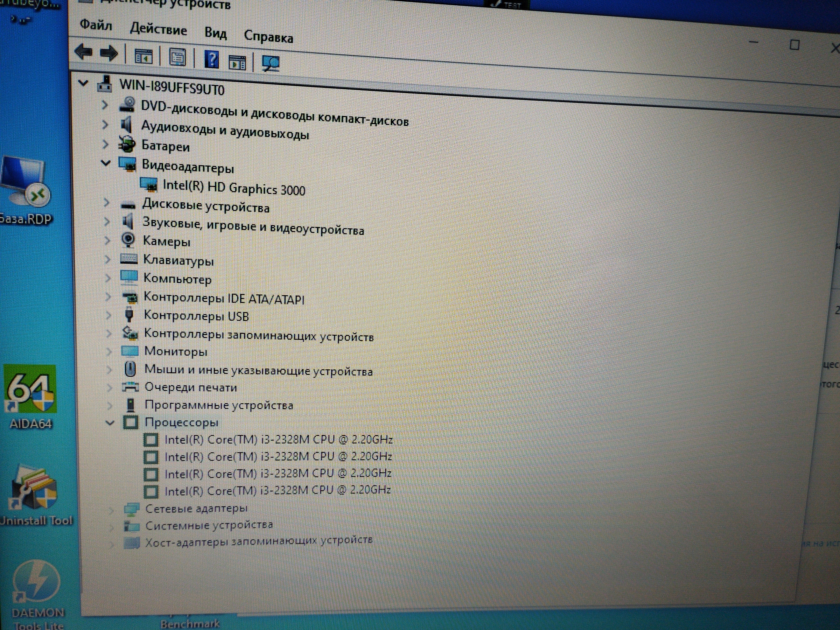Select the Очереди печати label
Image resolution: width=840 pixels, height=630 pixels.
[191, 387]
